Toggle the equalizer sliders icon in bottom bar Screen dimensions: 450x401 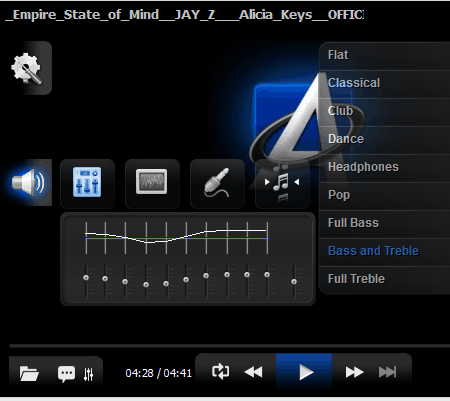[88, 374]
